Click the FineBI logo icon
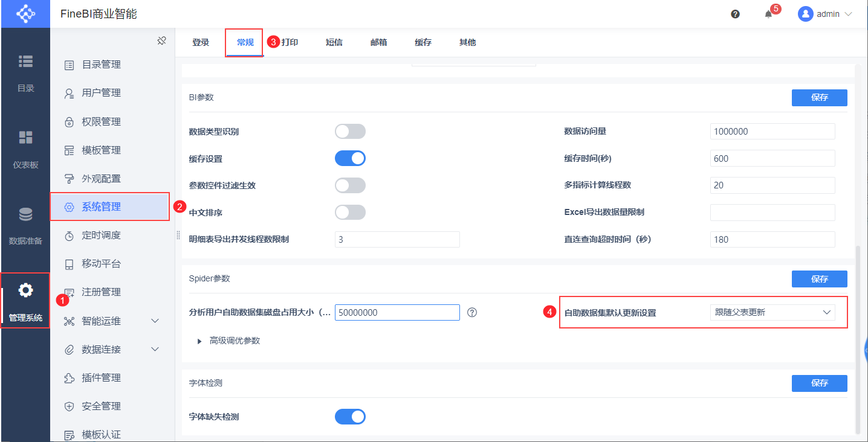The image size is (868, 442). pyautogui.click(x=25, y=13)
